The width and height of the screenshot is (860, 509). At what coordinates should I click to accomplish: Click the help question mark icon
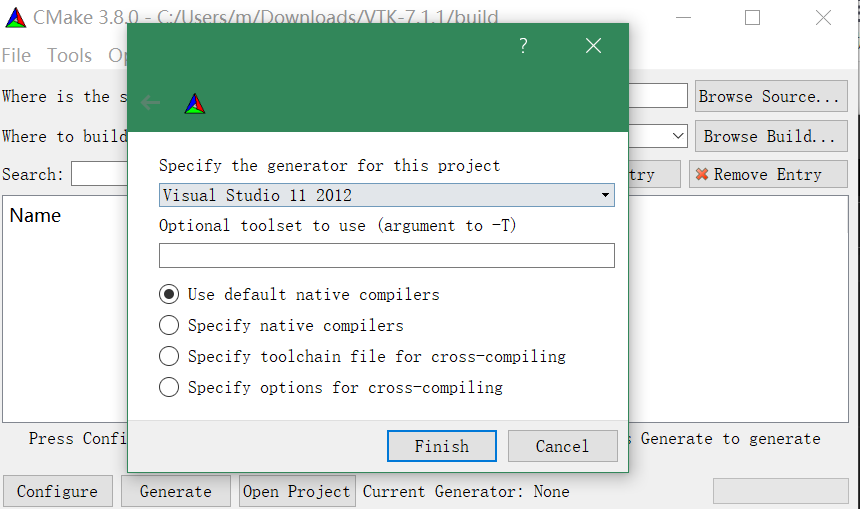click(x=523, y=46)
